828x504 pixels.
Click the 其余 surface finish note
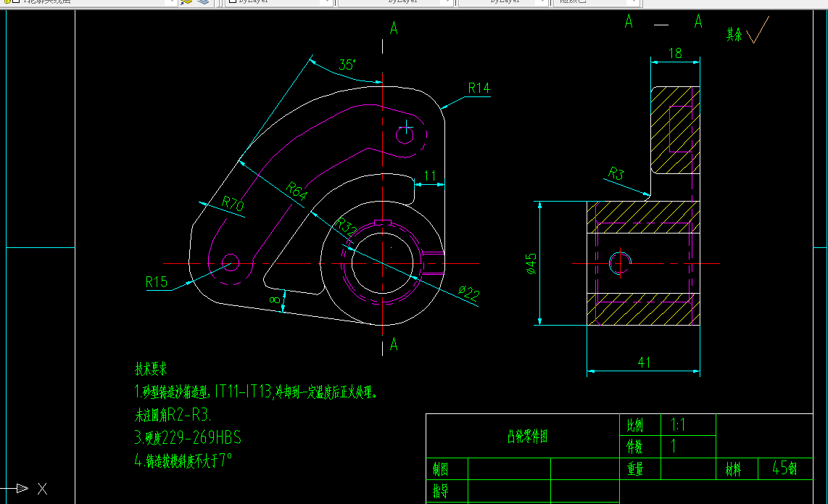[x=734, y=35]
